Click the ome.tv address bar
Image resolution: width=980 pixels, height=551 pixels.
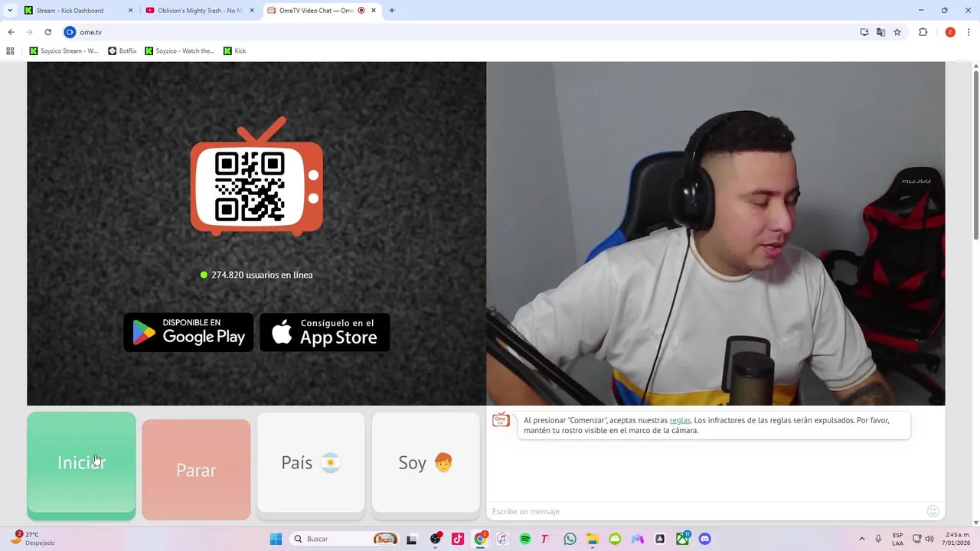459,32
